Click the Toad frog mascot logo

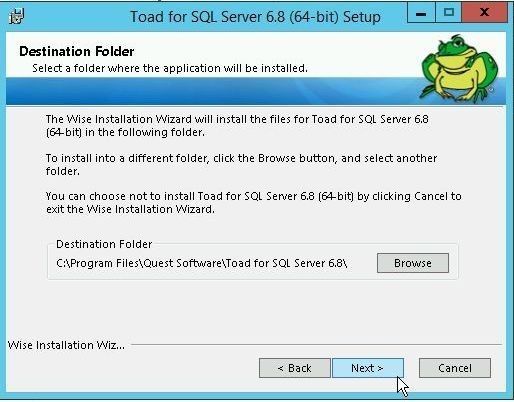pyautogui.click(x=459, y=68)
